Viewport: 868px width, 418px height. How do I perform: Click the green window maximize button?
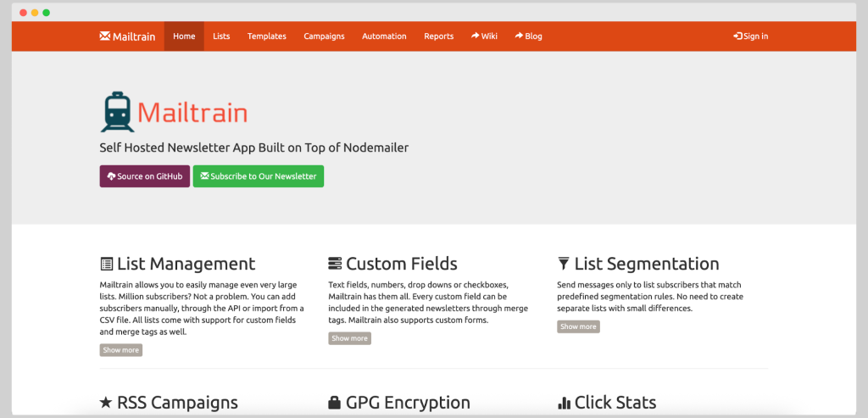47,13
